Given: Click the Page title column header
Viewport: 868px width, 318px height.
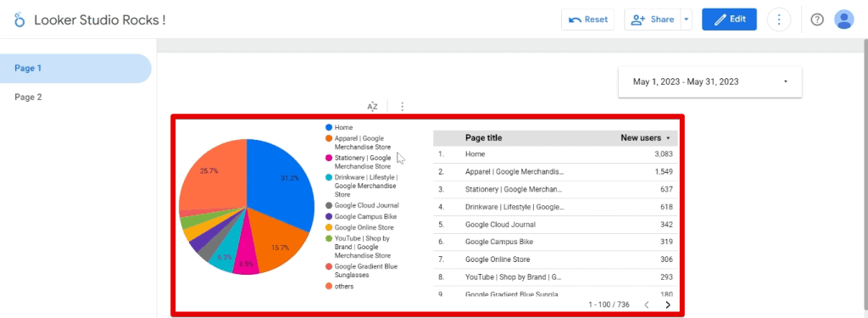Looking at the screenshot, I should tap(483, 138).
